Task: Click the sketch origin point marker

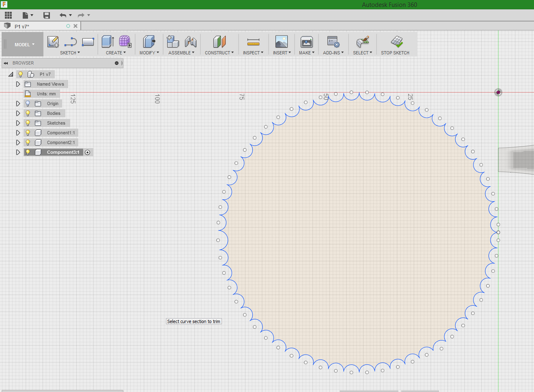Action: pos(498,93)
